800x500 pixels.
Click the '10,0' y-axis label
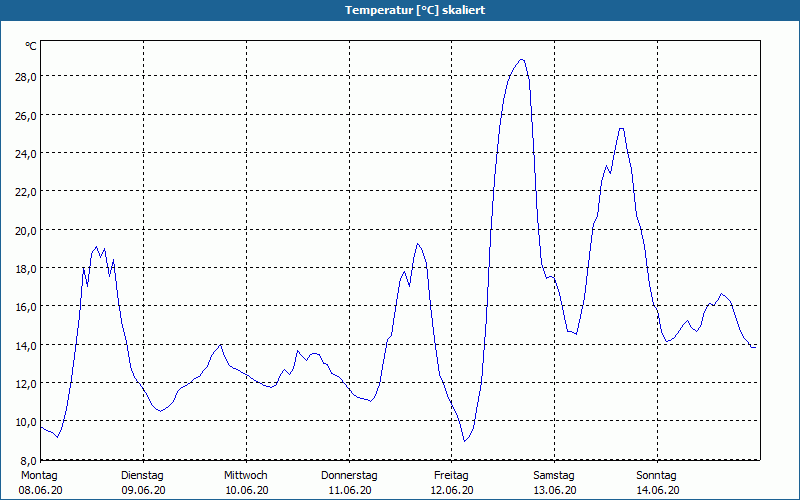point(24,422)
